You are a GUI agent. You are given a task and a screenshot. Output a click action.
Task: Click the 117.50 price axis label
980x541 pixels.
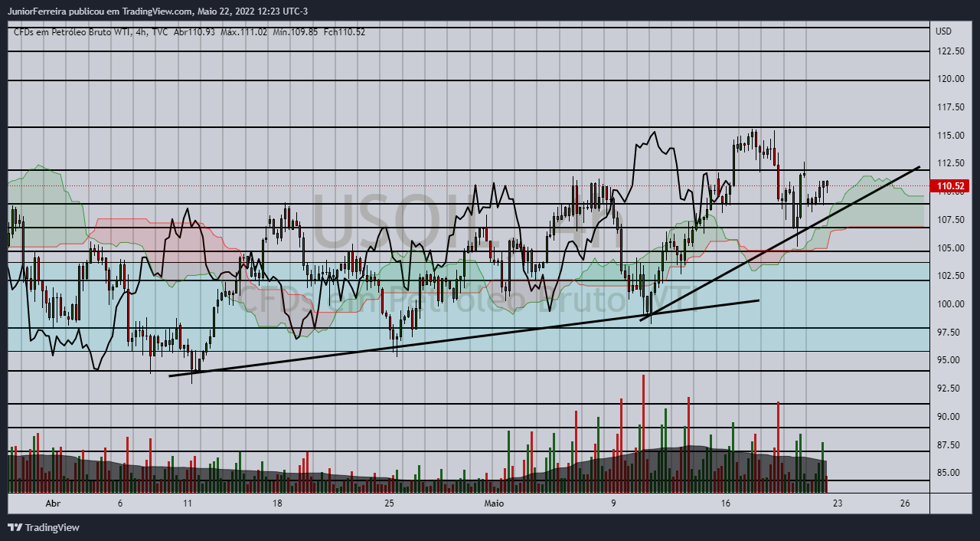click(x=950, y=107)
